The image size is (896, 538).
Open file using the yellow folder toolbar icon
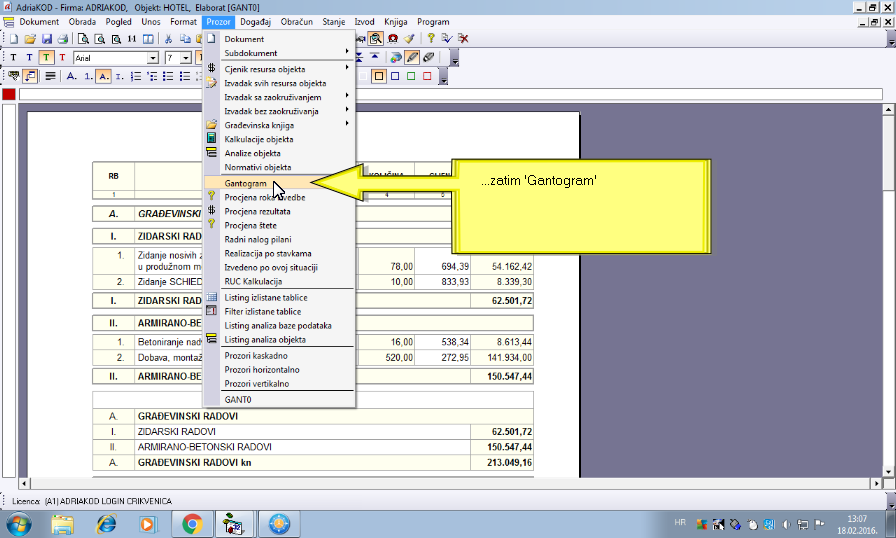(30, 39)
